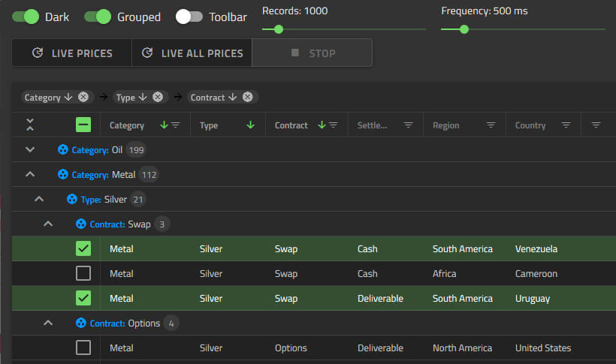Collapse the Contract: Swap group
The height and width of the screenshot is (364, 616).
[48, 224]
